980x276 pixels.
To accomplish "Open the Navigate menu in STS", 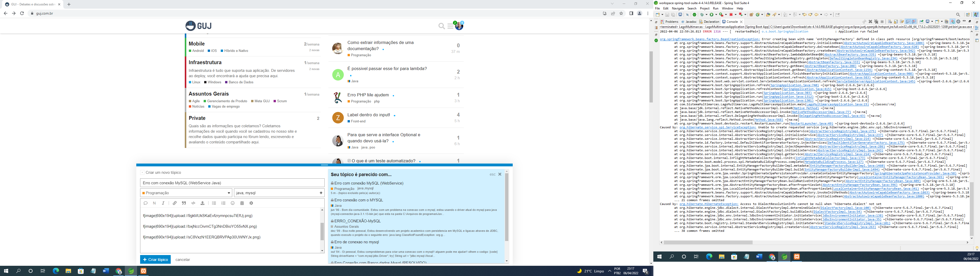I will [x=678, y=8].
